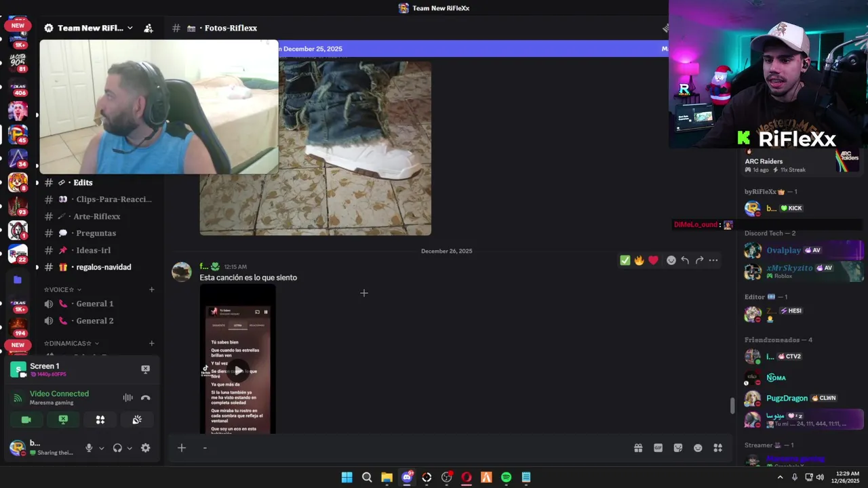Click the invite people icon near server name

[149, 28]
